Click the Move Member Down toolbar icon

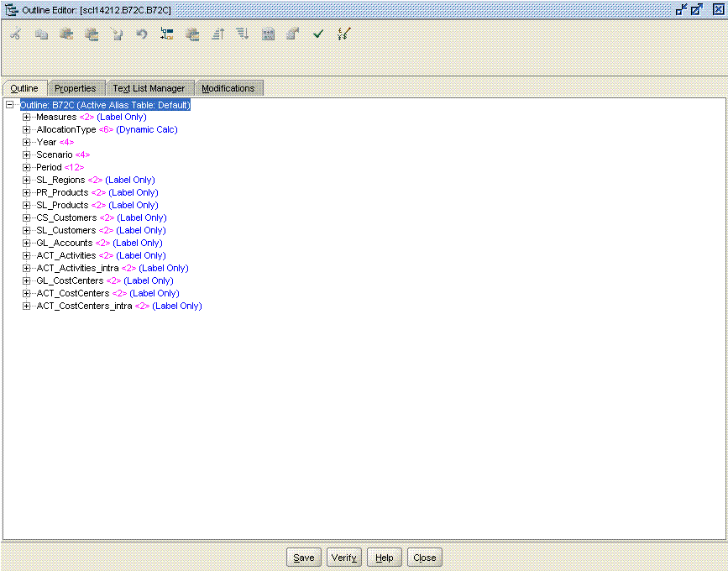(x=242, y=34)
